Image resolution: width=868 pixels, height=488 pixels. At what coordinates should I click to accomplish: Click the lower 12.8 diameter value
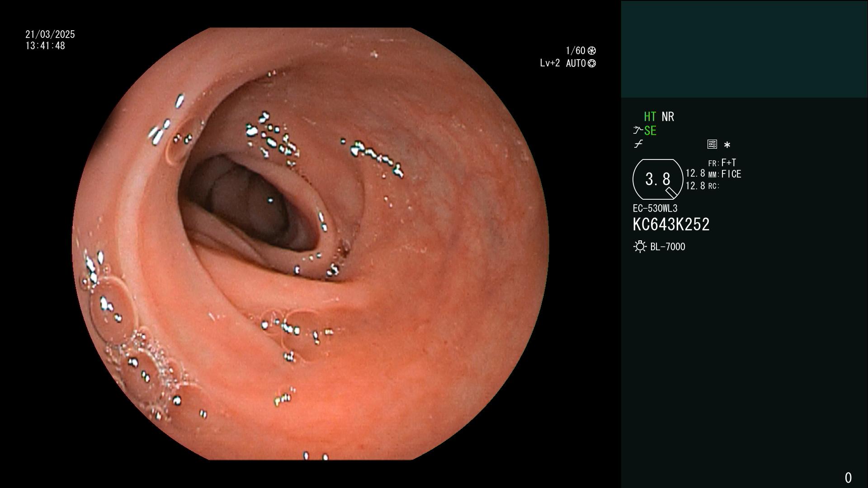click(x=695, y=186)
